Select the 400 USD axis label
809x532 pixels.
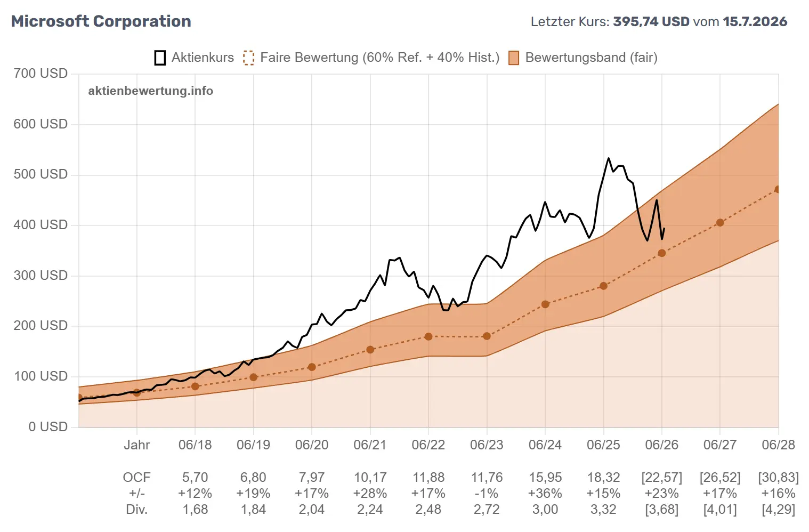[x=41, y=225]
